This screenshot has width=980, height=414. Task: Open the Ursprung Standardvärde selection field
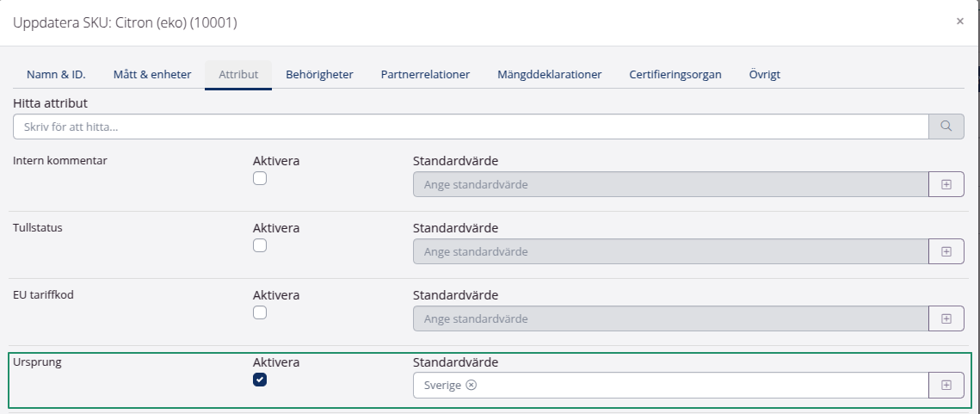[x=688, y=386]
